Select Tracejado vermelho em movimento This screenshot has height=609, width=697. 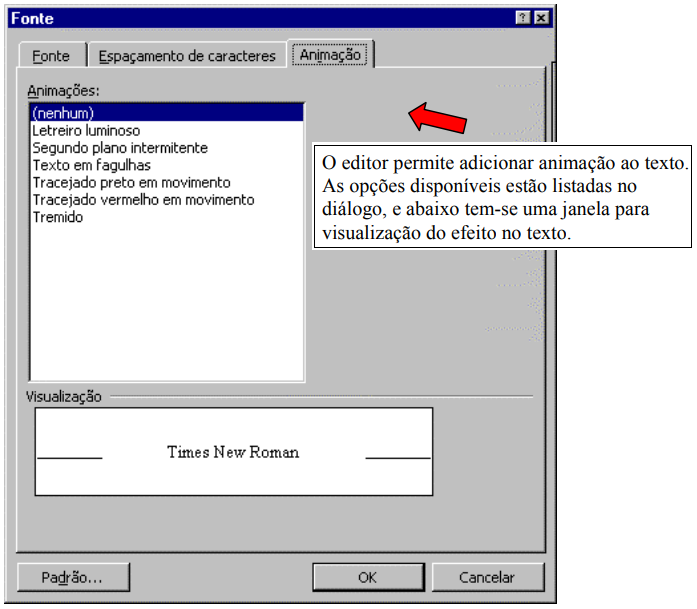click(143, 200)
